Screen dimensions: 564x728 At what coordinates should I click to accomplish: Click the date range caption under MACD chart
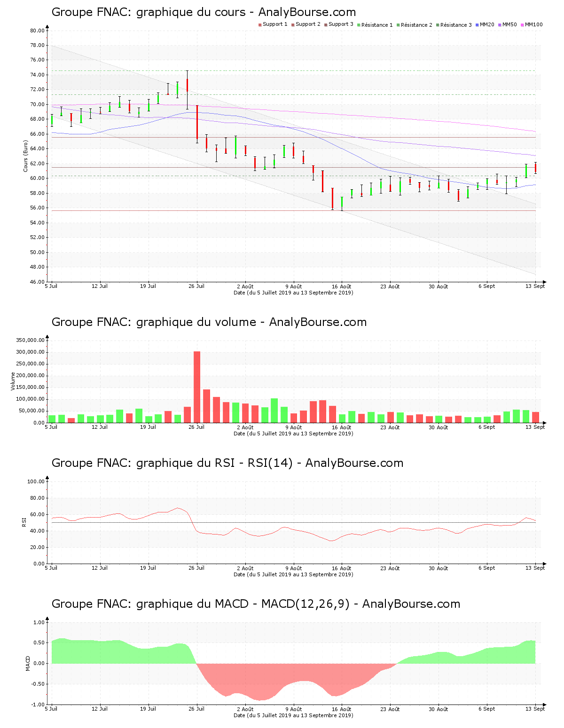click(x=293, y=715)
